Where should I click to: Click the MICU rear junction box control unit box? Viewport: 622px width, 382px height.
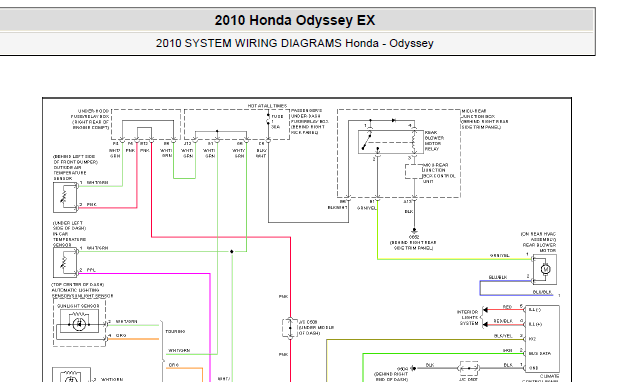414,172
